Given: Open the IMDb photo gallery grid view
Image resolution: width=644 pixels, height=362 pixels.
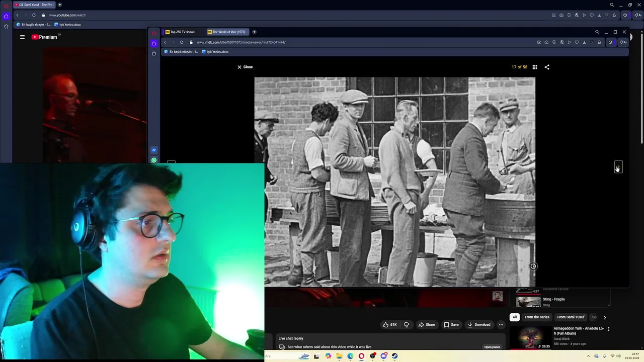Looking at the screenshot, I should click(535, 67).
